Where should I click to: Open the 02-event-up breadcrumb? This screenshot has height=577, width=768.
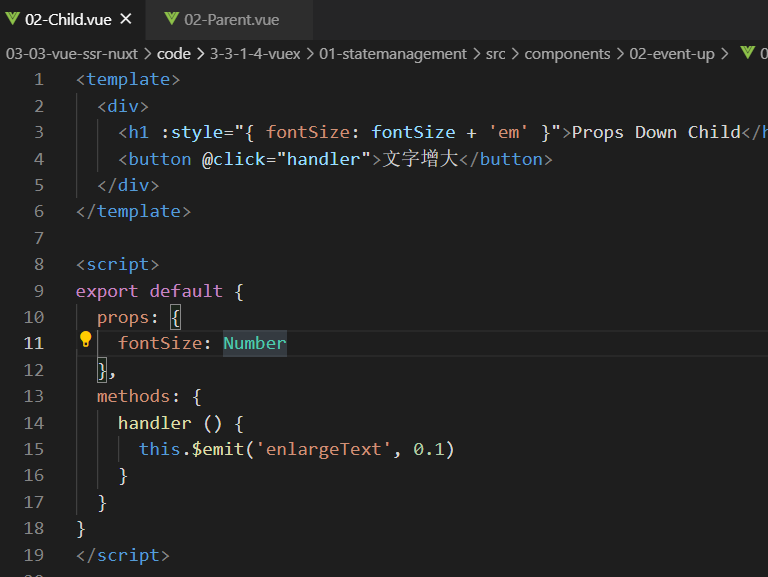click(x=672, y=54)
